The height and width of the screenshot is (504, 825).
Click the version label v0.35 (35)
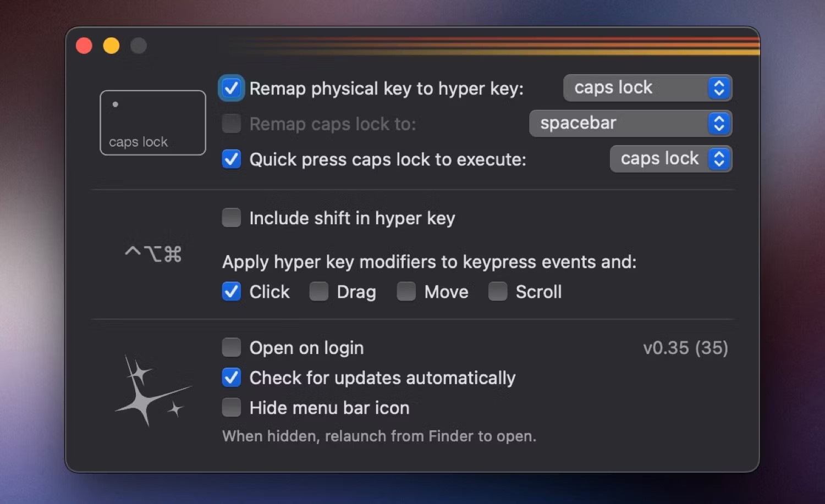[x=686, y=347]
